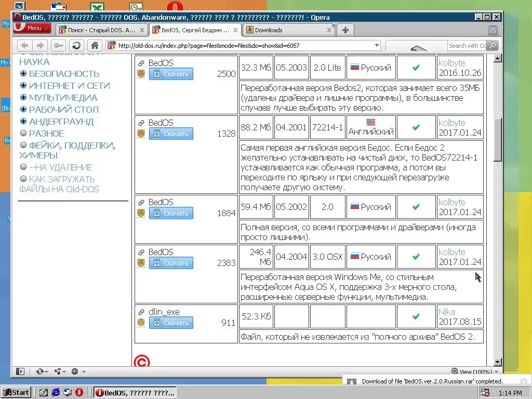This screenshot has width=532, height=399.
Task: Reload the current page
Action: pyautogui.click(x=77, y=46)
